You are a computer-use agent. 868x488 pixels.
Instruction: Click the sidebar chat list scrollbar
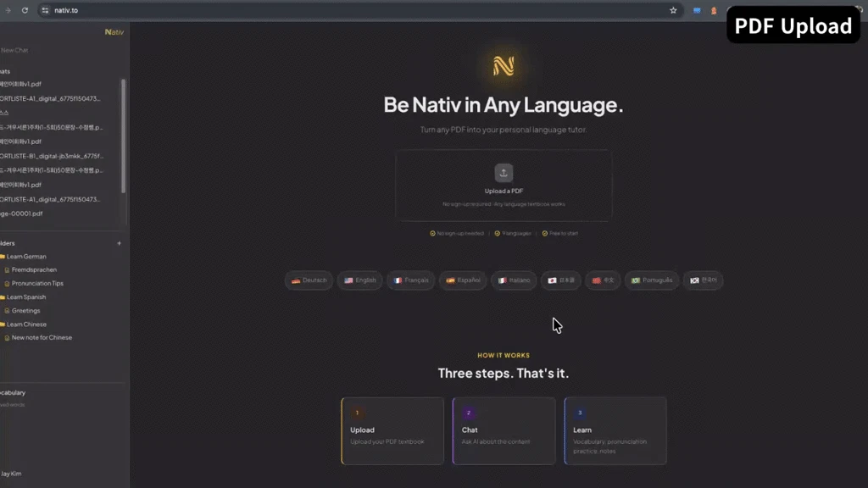[x=123, y=136]
